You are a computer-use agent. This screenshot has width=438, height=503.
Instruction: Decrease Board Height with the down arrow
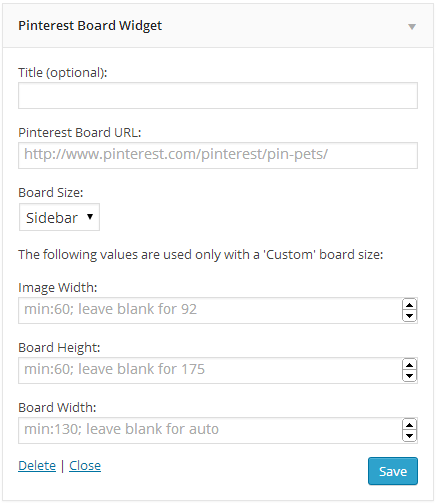tap(409, 376)
